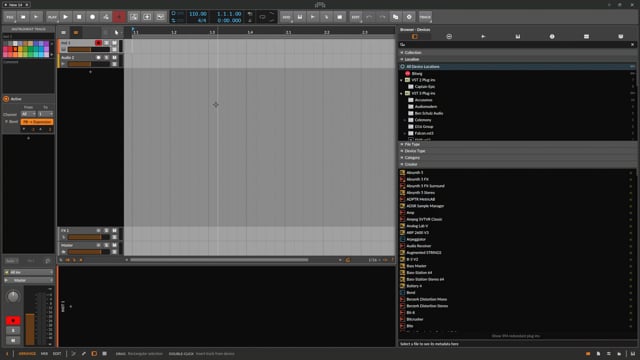Open the PLAY menu button

click(52, 17)
